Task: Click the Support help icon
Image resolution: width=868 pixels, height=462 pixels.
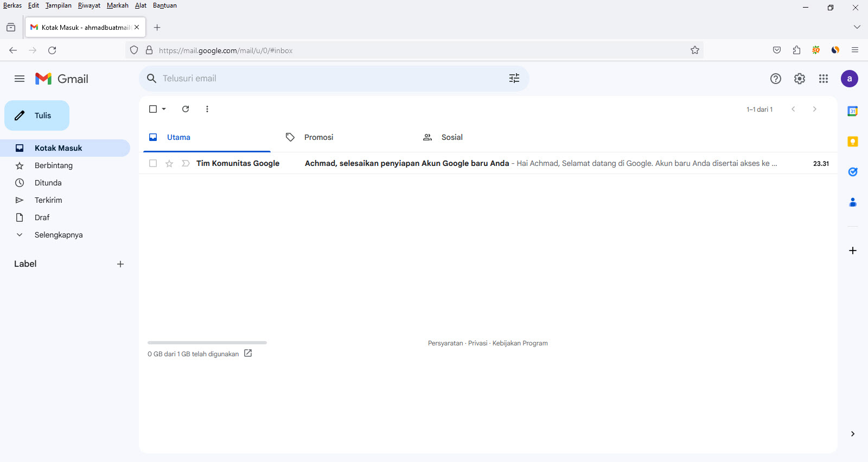Action: 775,79
